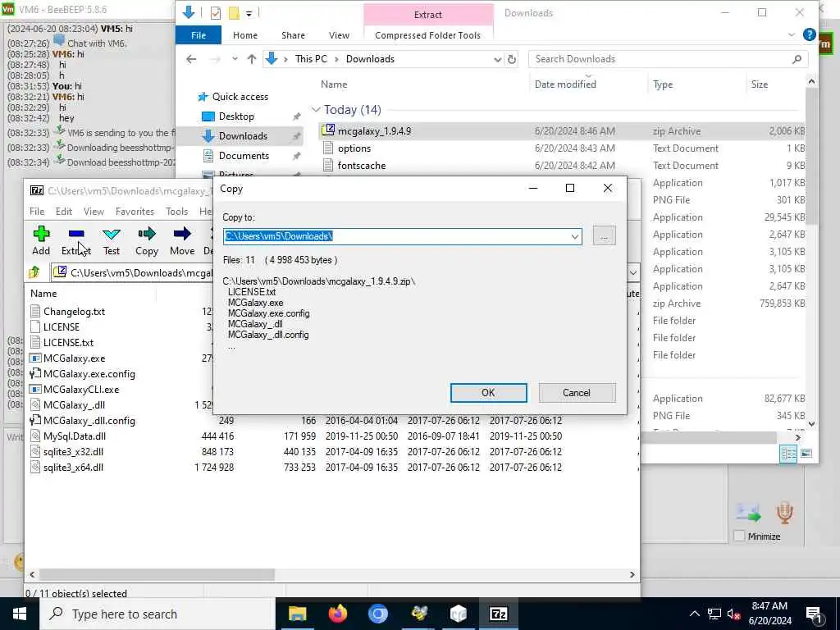Select Desktop in Explorer sidebar

click(236, 116)
